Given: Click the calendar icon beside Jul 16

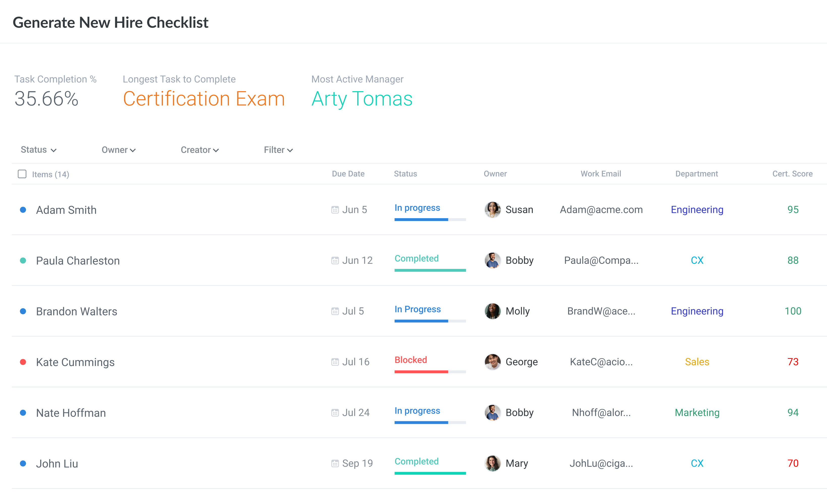Looking at the screenshot, I should click(x=335, y=362).
